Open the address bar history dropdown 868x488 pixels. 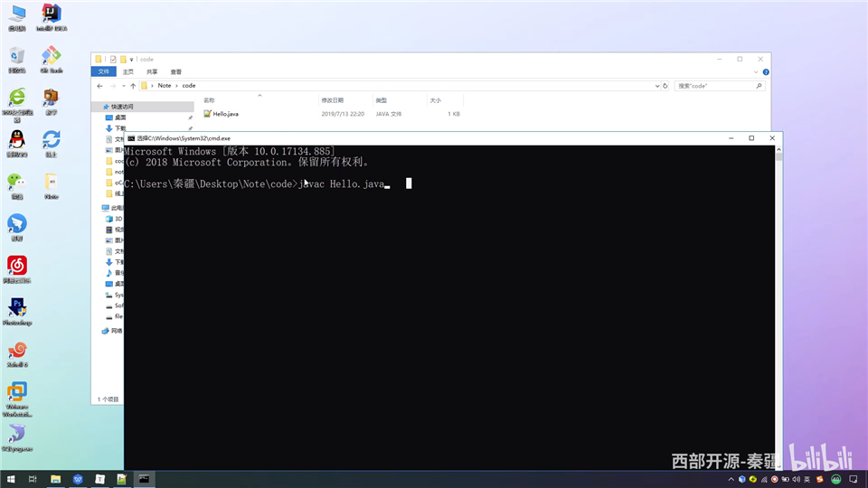pyautogui.click(x=657, y=86)
